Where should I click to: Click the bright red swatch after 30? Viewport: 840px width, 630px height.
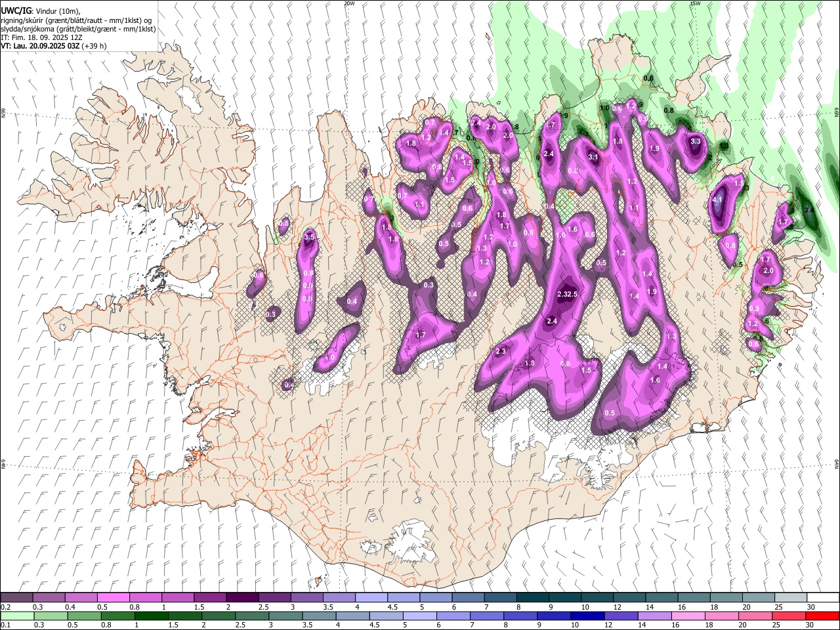pyautogui.click(x=822, y=616)
